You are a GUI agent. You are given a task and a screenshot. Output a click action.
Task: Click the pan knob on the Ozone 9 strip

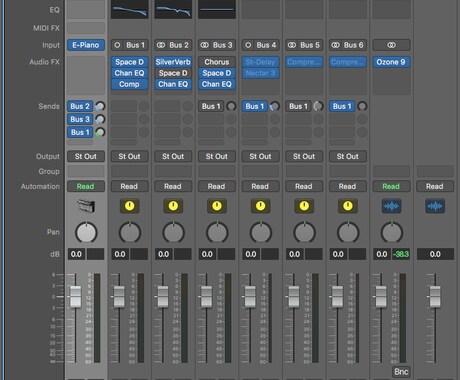392,232
